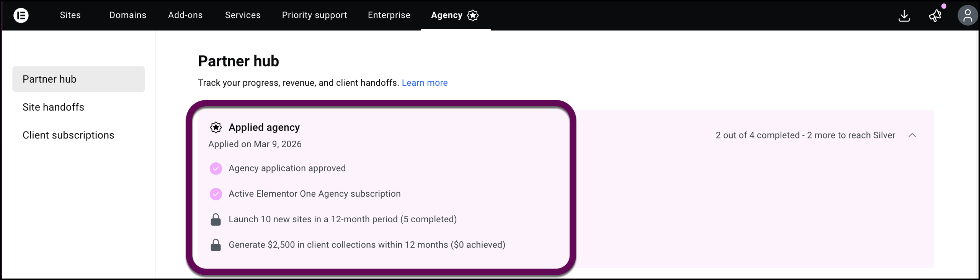The width and height of the screenshot is (980, 280).
Task: Open the Sites menu
Action: tap(70, 15)
